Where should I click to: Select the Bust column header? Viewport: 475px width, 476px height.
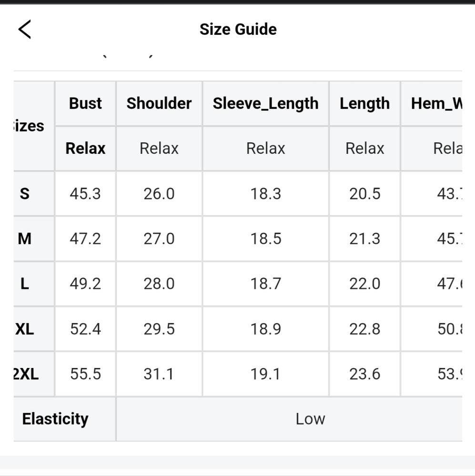click(x=85, y=103)
